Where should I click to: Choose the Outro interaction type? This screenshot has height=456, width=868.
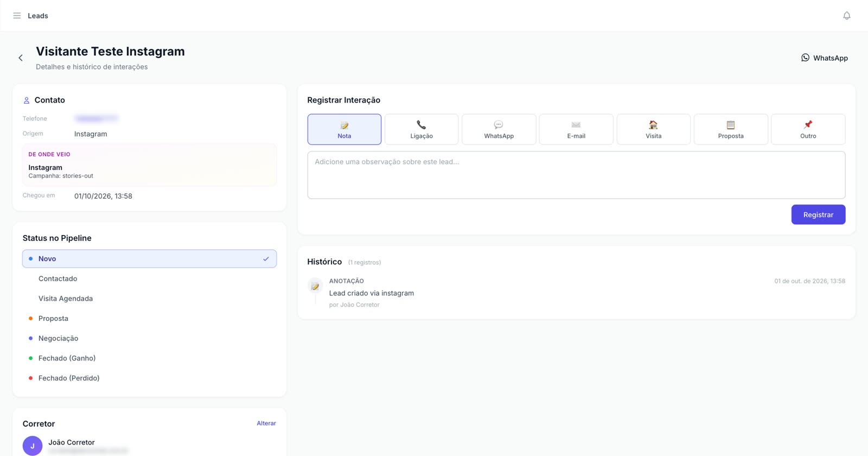[808, 129]
